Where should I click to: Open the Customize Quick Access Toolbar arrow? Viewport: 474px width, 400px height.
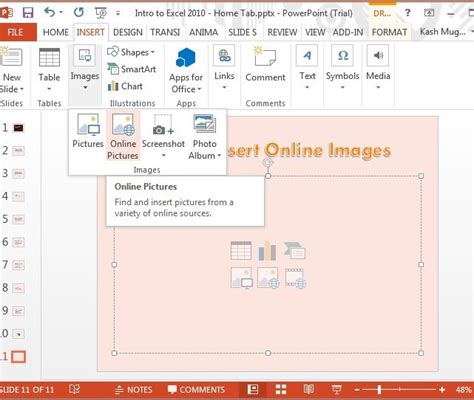point(118,13)
